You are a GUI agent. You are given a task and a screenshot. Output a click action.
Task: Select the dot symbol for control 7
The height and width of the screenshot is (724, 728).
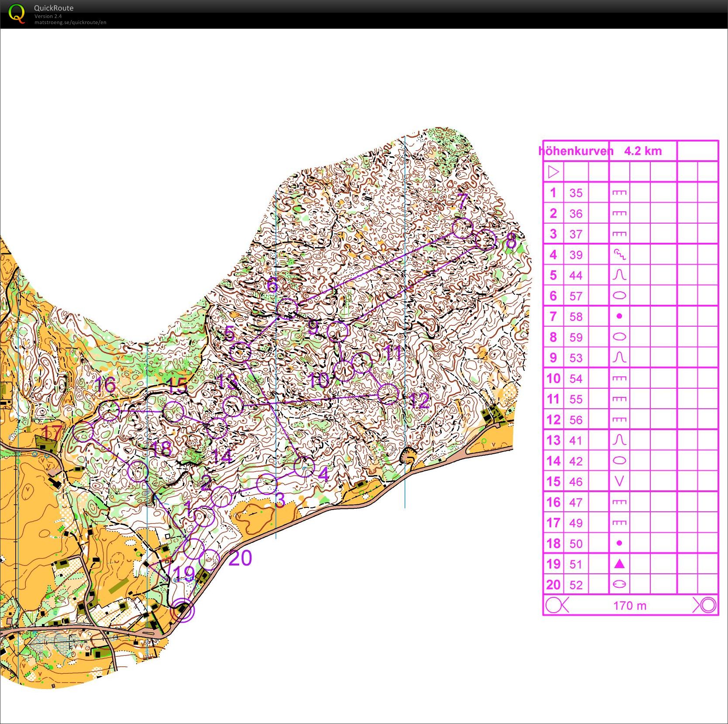619,316
